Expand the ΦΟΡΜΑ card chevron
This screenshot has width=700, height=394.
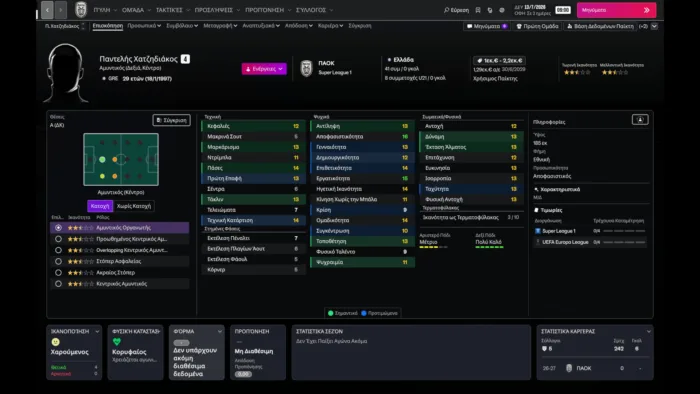pos(219,332)
